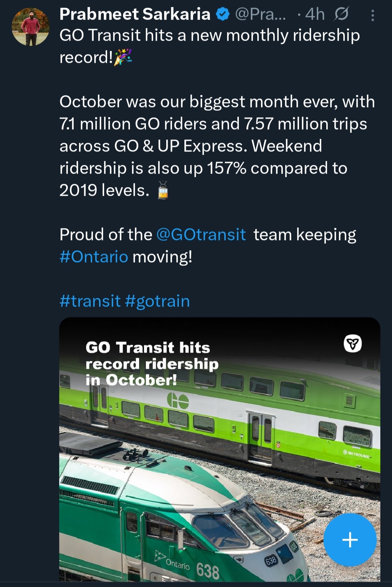Open the three-dot more options menu

[x=373, y=15]
